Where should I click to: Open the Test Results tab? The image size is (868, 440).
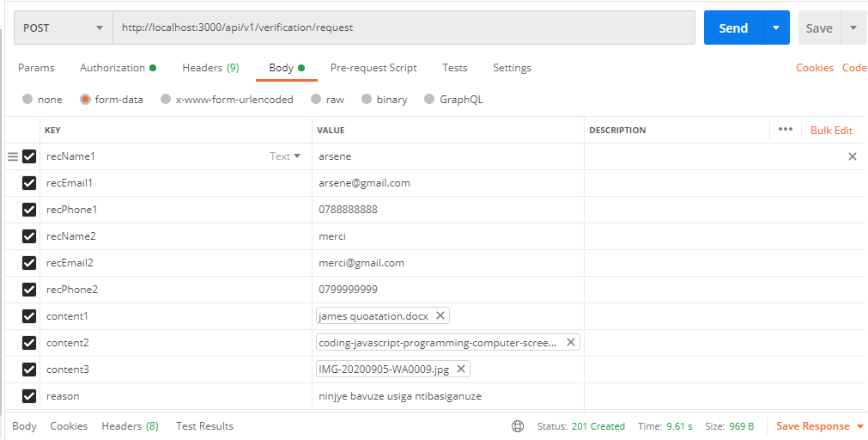click(x=205, y=426)
